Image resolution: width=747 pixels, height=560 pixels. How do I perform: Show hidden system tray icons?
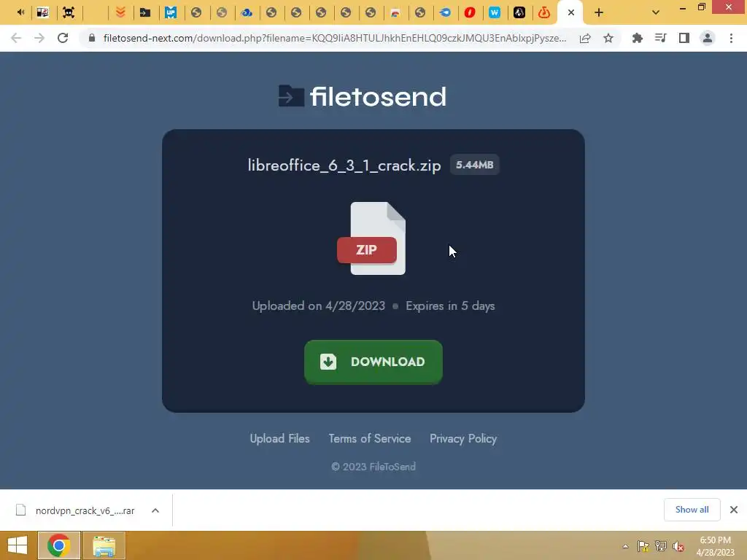(x=625, y=546)
